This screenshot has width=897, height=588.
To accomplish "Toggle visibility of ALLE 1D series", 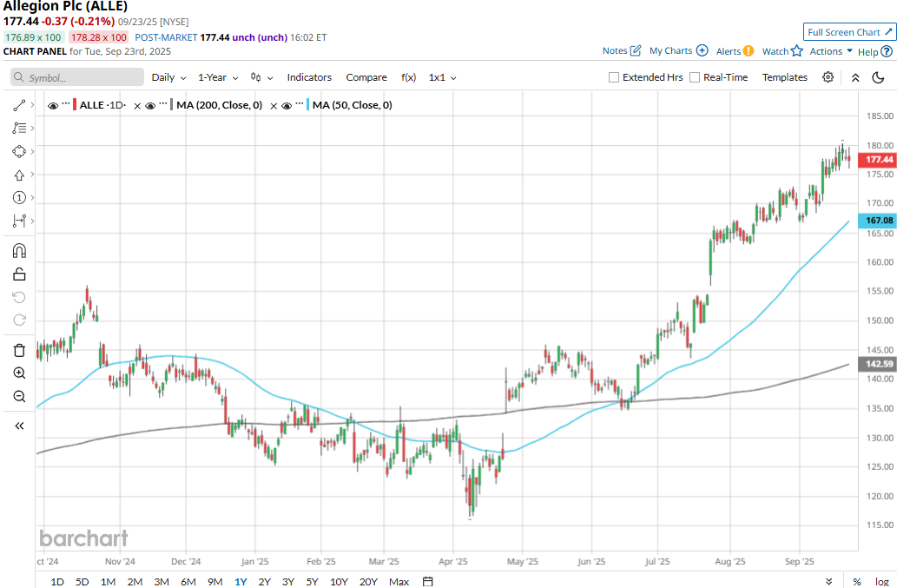I will click(x=53, y=106).
